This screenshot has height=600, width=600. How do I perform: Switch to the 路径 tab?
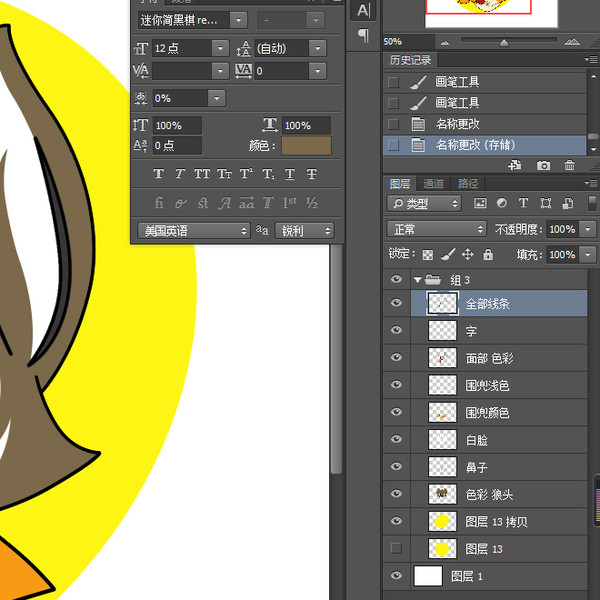[x=468, y=184]
